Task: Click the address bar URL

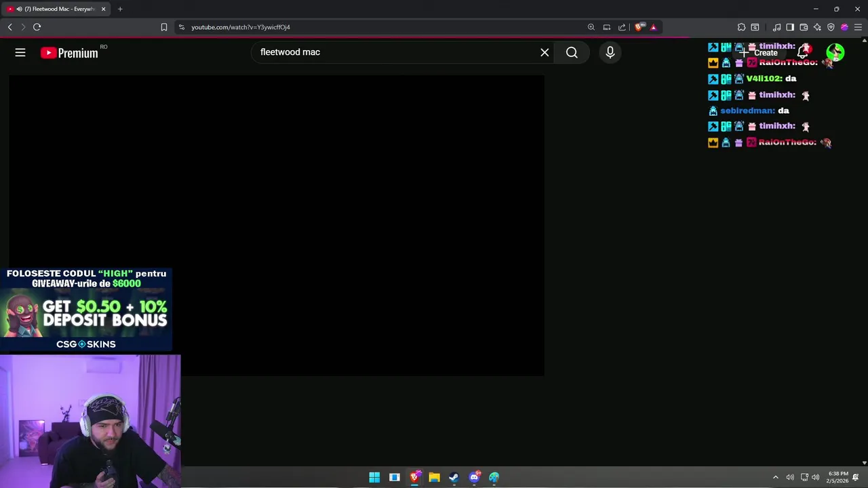Action: pos(241,27)
